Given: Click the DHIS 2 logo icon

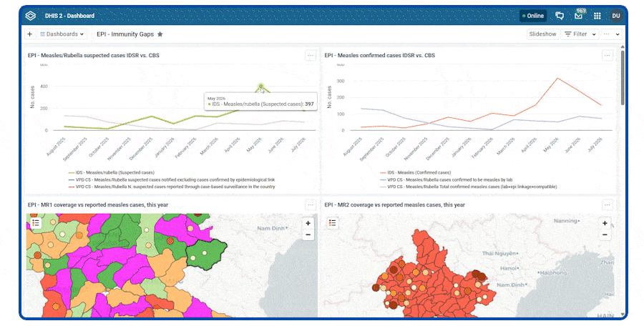Looking at the screenshot, I should tap(30, 16).
